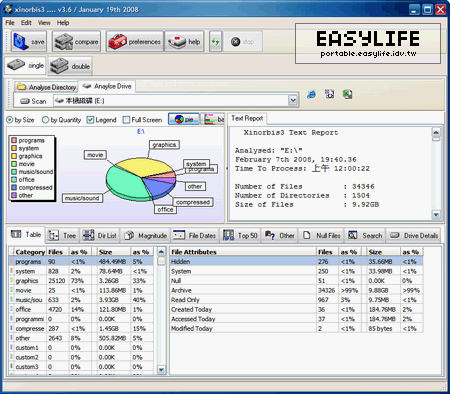
Task: Switch to double drive mode
Action: (70, 66)
